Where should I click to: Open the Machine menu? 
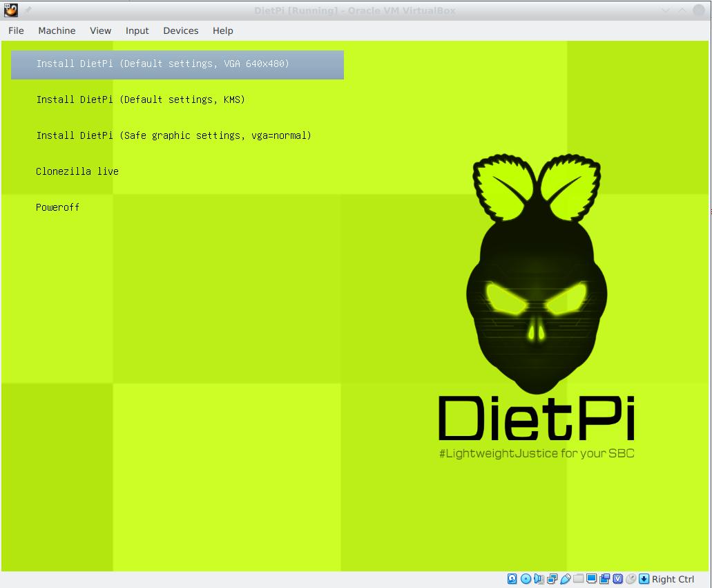point(57,30)
